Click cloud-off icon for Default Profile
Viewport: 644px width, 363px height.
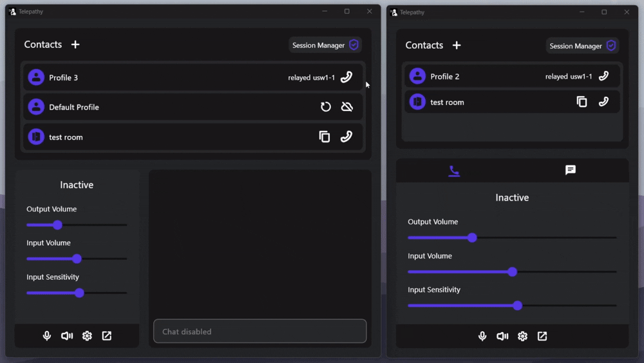[347, 107]
